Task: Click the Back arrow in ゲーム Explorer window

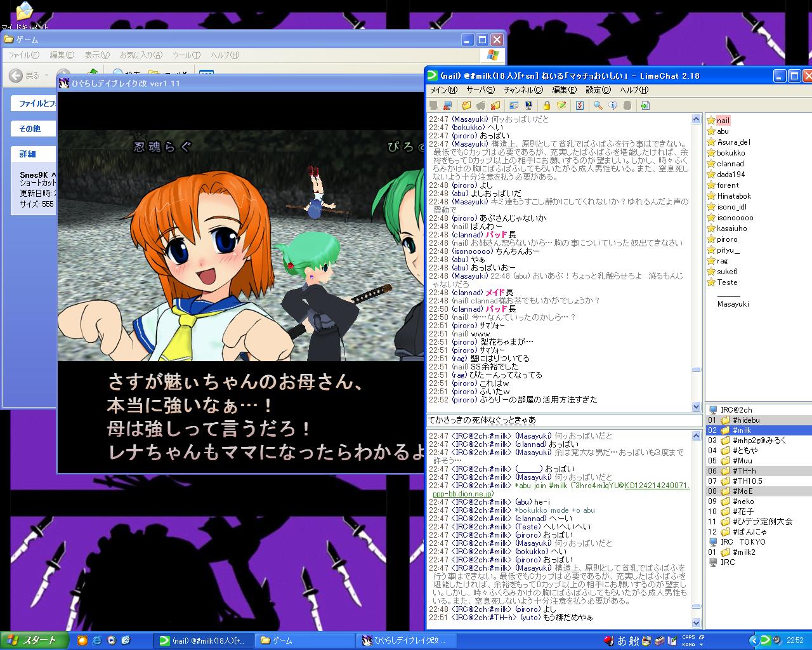Action: (16, 75)
